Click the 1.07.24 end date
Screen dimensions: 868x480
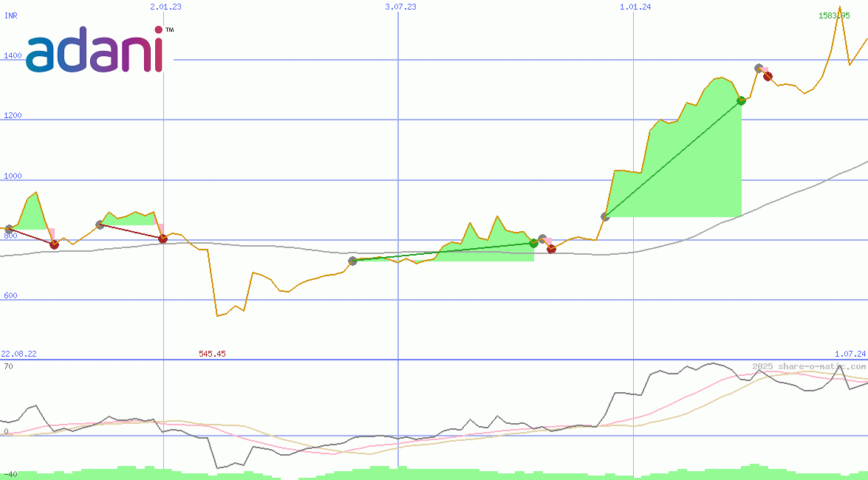tap(850, 354)
